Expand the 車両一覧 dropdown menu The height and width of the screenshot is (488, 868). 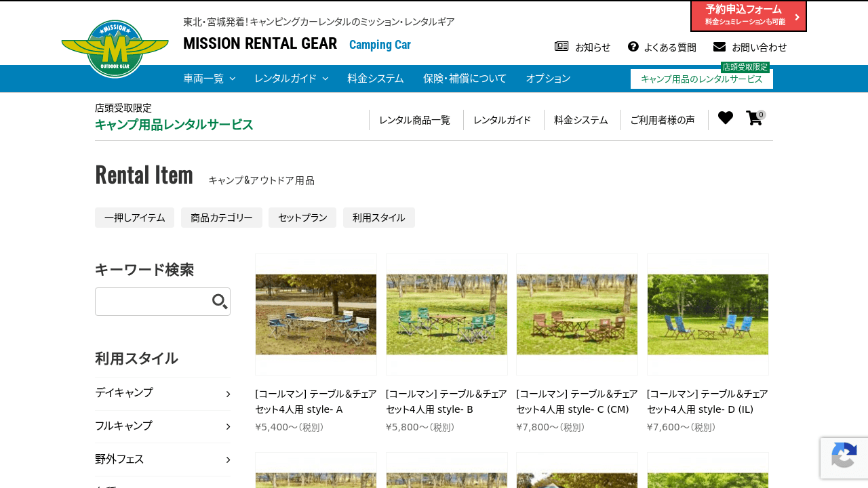[x=209, y=79]
